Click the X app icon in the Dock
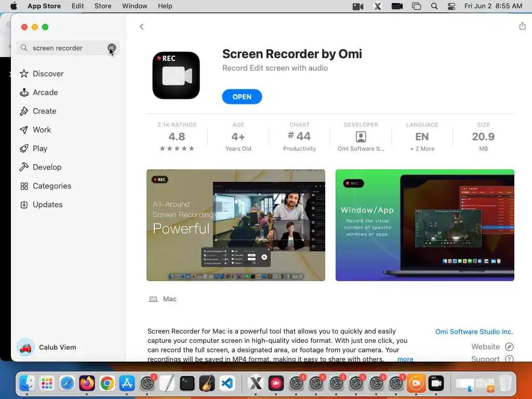This screenshot has height=399, width=532. coord(256,383)
